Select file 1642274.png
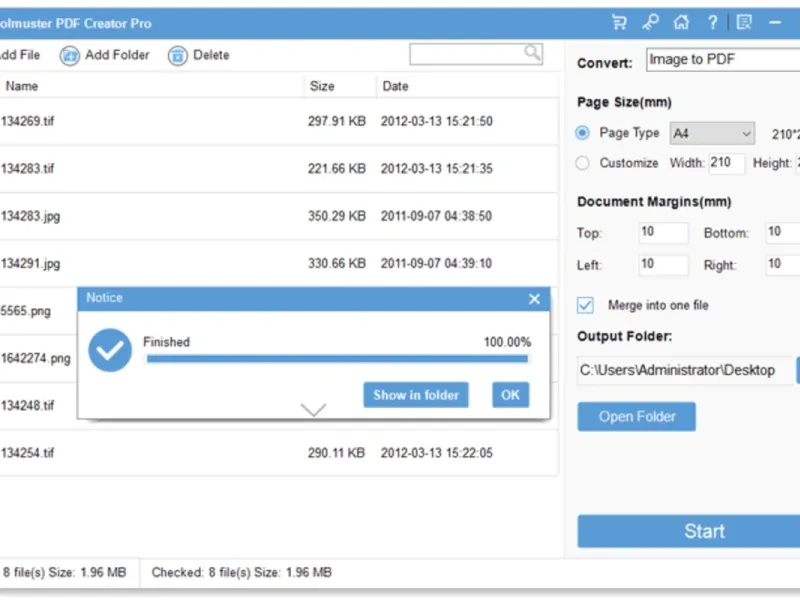800x600 pixels. (x=35, y=359)
